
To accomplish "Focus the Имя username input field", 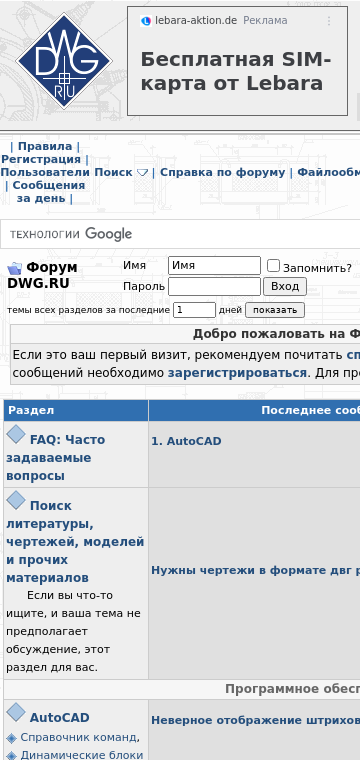I will click(x=214, y=266).
